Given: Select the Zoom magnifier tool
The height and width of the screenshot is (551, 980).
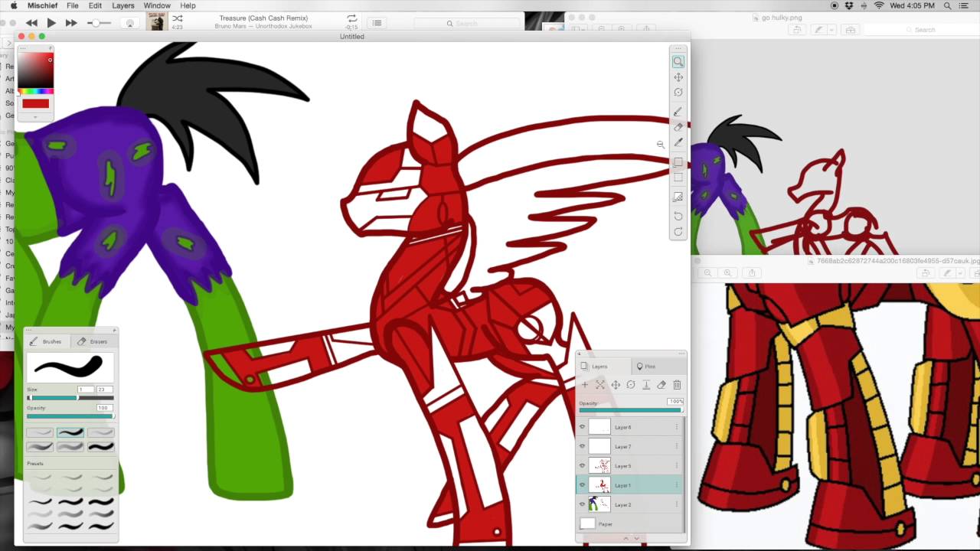Looking at the screenshot, I should 678,62.
